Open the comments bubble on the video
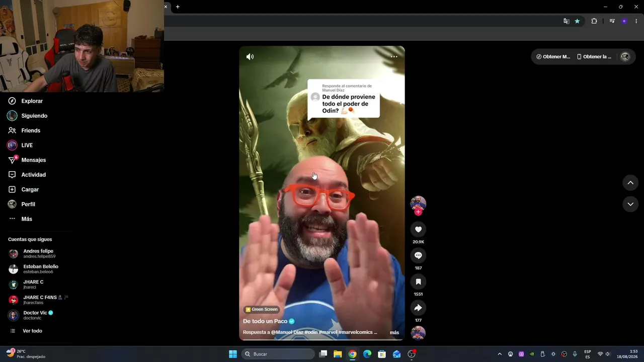Viewport: 644px width, 362px height. 418,255
